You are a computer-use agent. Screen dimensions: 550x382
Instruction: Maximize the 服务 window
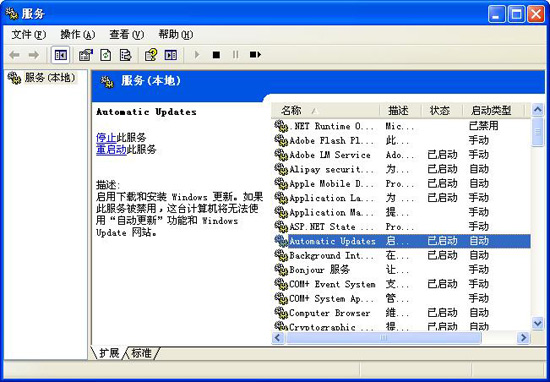click(x=516, y=14)
